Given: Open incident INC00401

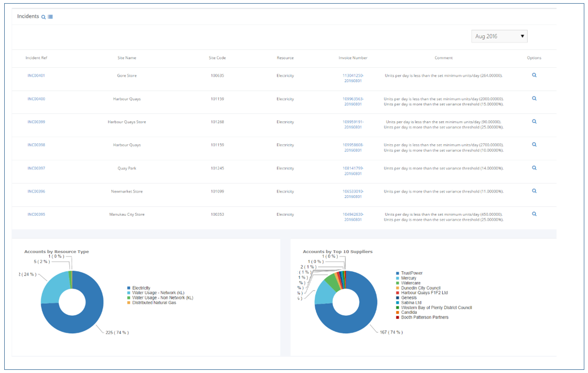Looking at the screenshot, I should [35, 75].
